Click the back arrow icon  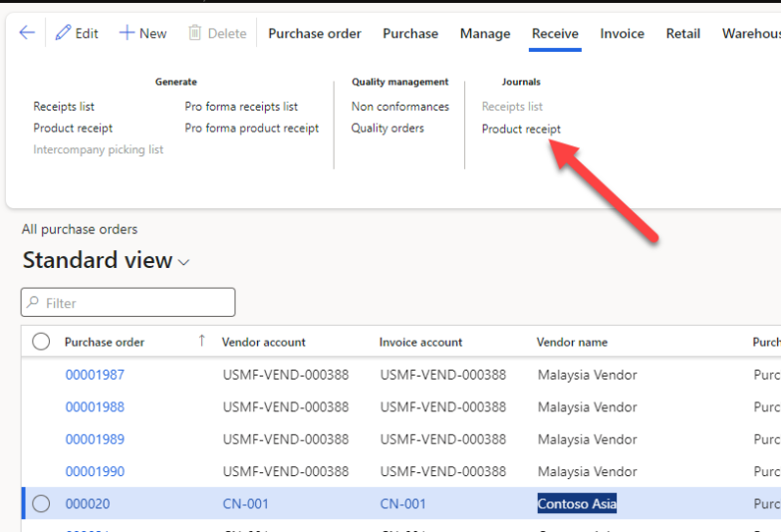[27, 33]
